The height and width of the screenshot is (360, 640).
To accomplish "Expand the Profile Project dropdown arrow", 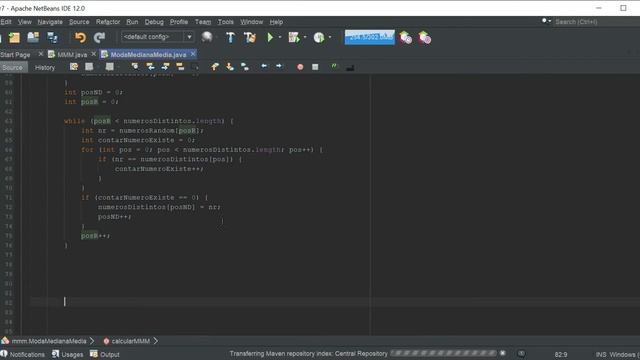I will click(330, 38).
